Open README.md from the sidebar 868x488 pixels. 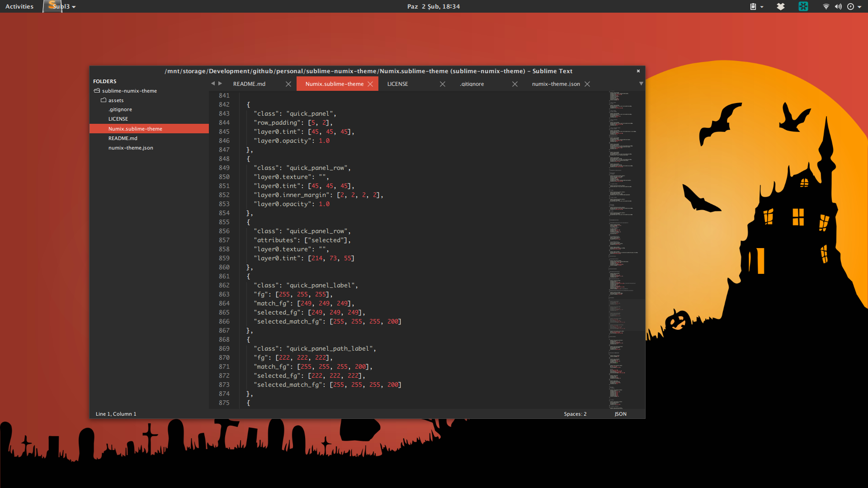[x=123, y=138]
